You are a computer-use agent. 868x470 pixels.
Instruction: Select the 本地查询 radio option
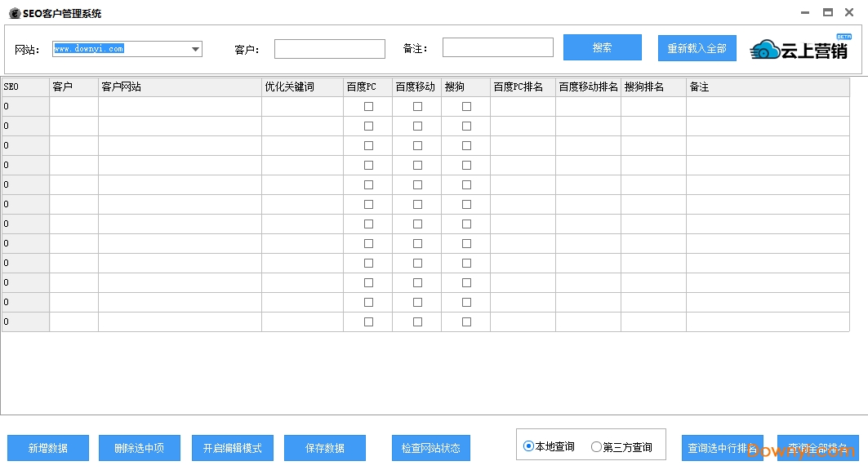[531, 446]
